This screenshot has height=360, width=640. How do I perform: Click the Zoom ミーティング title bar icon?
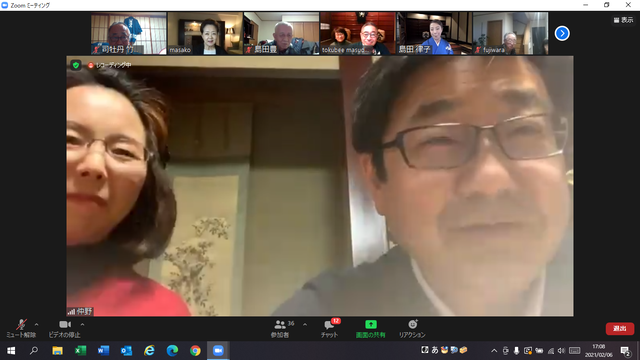point(5,5)
